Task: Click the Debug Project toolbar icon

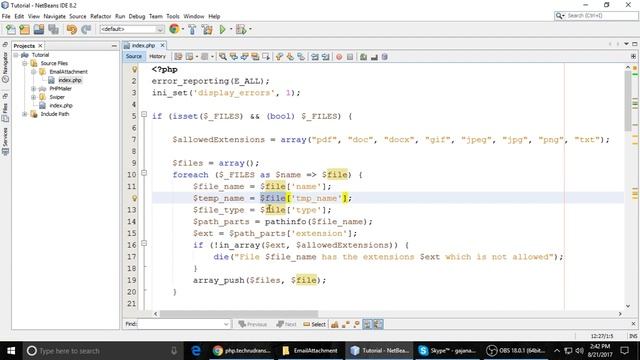Action: [241, 29]
